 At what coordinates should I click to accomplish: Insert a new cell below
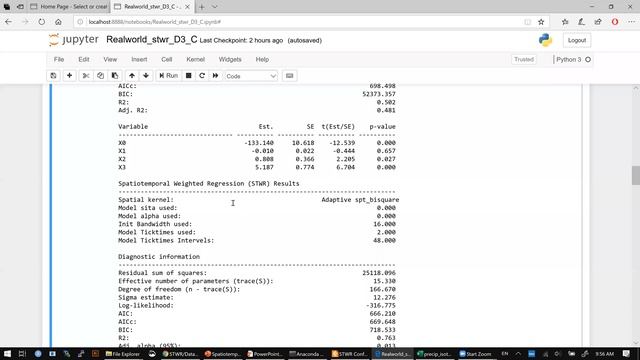coord(69,76)
